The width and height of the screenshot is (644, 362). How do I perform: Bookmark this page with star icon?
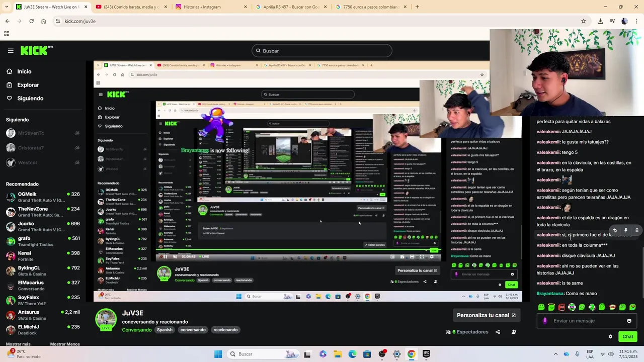pyautogui.click(x=584, y=21)
